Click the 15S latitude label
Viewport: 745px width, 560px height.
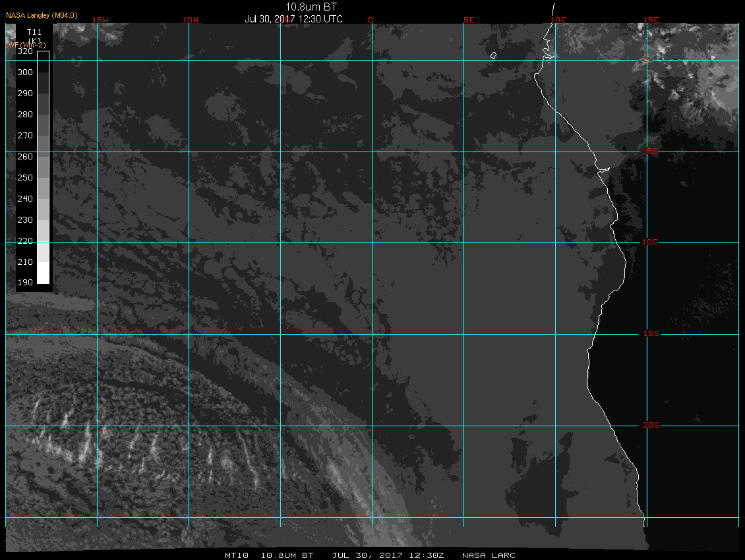coord(651,333)
